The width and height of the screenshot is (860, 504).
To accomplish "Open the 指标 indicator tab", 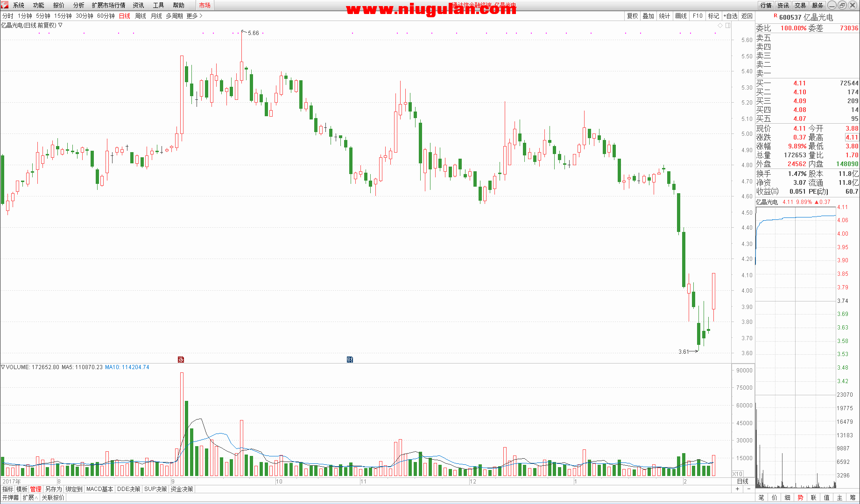I will 8,489.
